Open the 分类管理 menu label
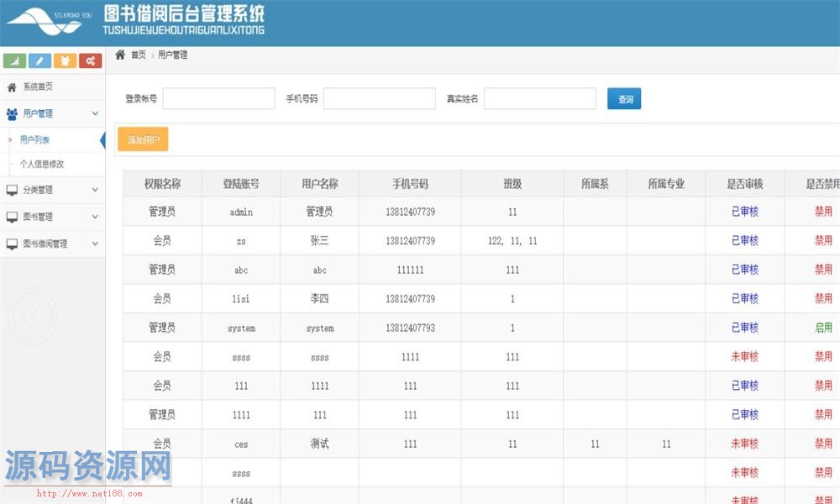Viewport: 840px width, 504px height. (x=38, y=190)
